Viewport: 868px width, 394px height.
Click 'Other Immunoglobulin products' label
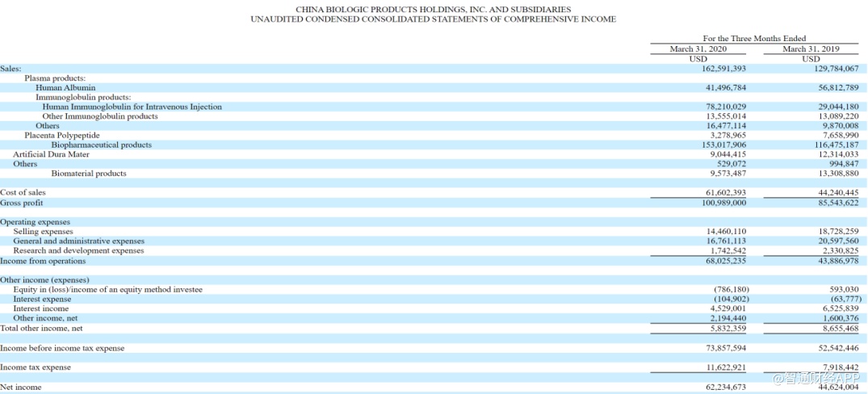point(99,116)
